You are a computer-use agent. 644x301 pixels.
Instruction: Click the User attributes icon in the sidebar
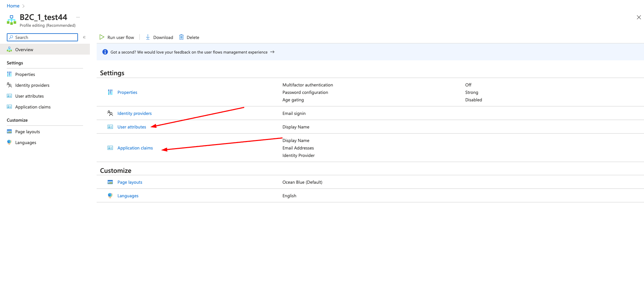click(x=9, y=96)
